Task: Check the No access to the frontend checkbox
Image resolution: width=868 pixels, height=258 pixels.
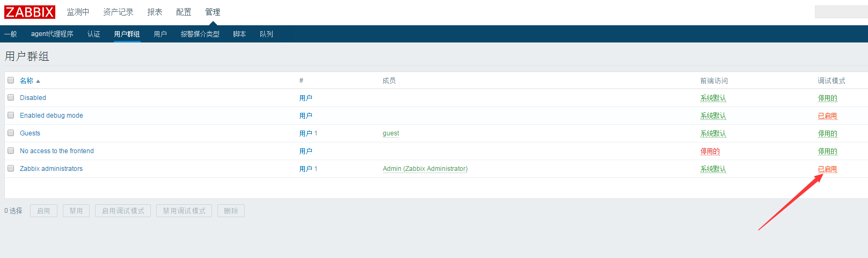Action: pos(11,150)
